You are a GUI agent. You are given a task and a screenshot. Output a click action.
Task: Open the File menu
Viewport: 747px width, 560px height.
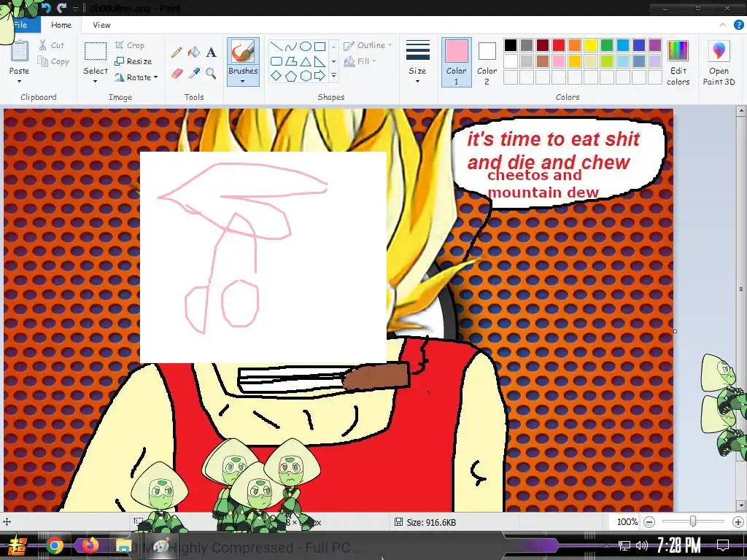(20, 25)
